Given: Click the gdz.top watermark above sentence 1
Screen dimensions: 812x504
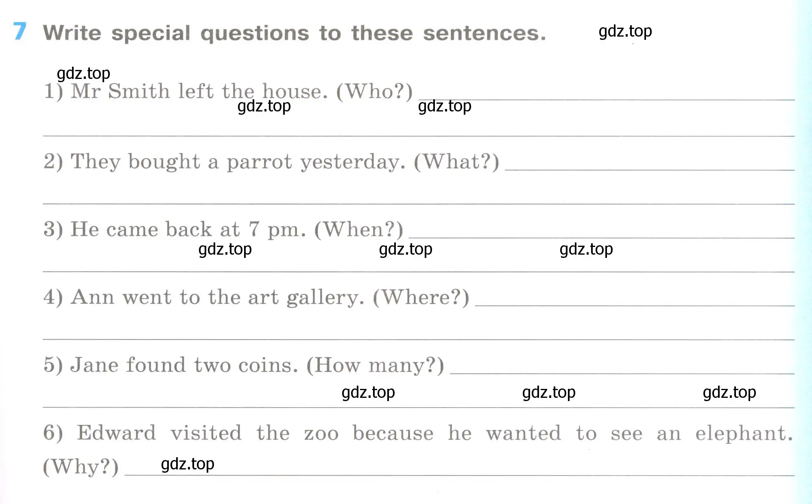Looking at the screenshot, I should click(83, 74).
